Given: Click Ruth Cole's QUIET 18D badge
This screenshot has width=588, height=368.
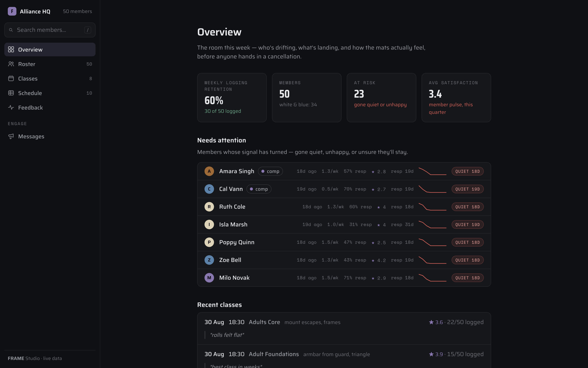Looking at the screenshot, I should pyautogui.click(x=468, y=207).
